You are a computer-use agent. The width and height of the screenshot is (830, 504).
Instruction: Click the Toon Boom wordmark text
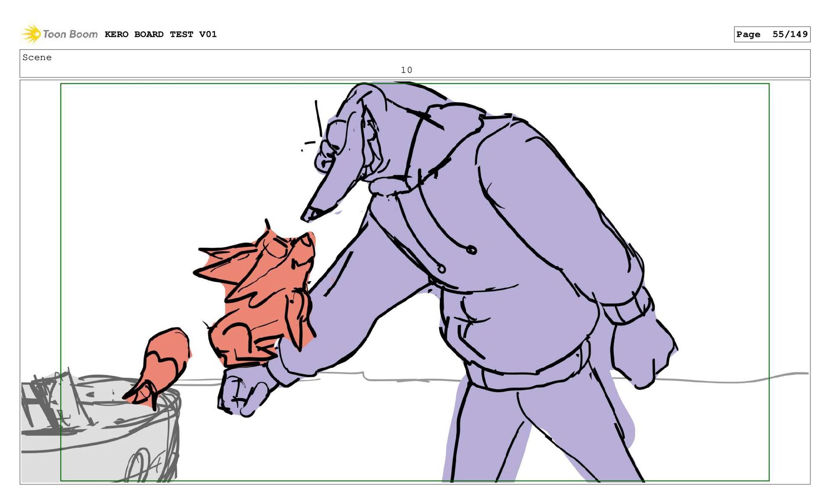click(x=70, y=34)
